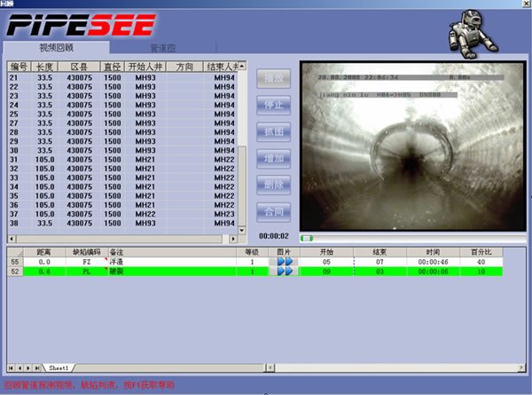Click MH23 end manhole cell
This screenshot has height=395, width=532.
[224, 214]
